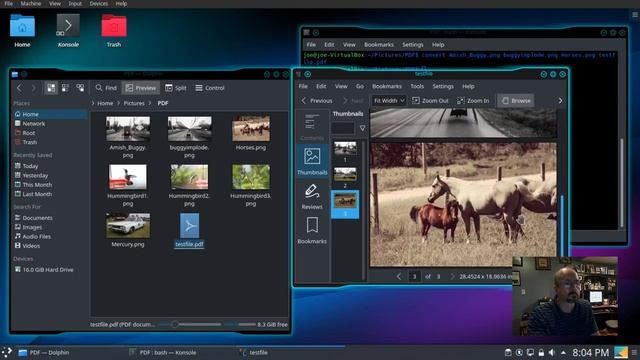Select Hummingbird2.png file
The image size is (640, 360).
click(x=189, y=186)
